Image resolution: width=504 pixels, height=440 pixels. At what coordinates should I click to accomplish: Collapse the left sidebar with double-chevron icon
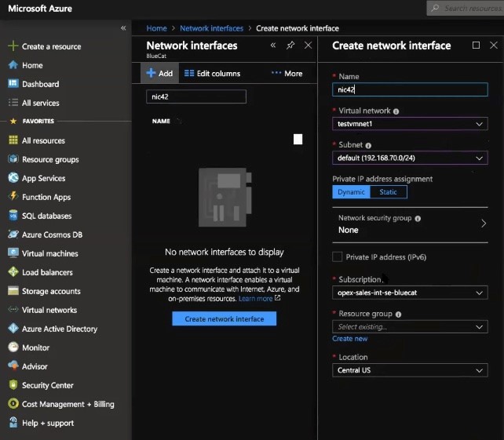(123, 28)
